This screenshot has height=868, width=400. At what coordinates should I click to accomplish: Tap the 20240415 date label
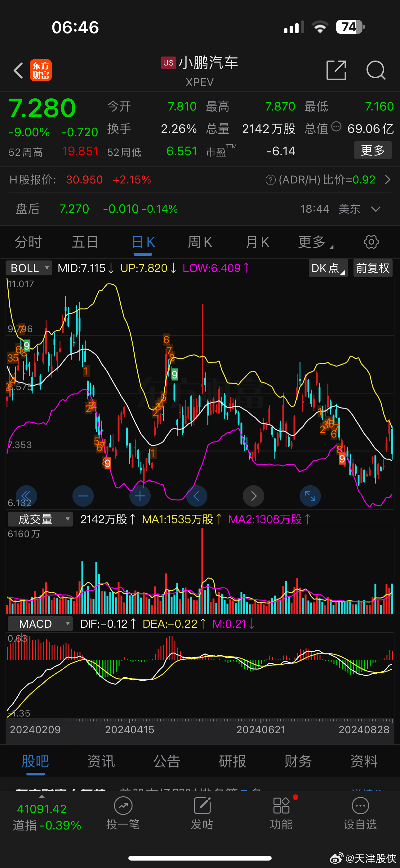tap(130, 730)
